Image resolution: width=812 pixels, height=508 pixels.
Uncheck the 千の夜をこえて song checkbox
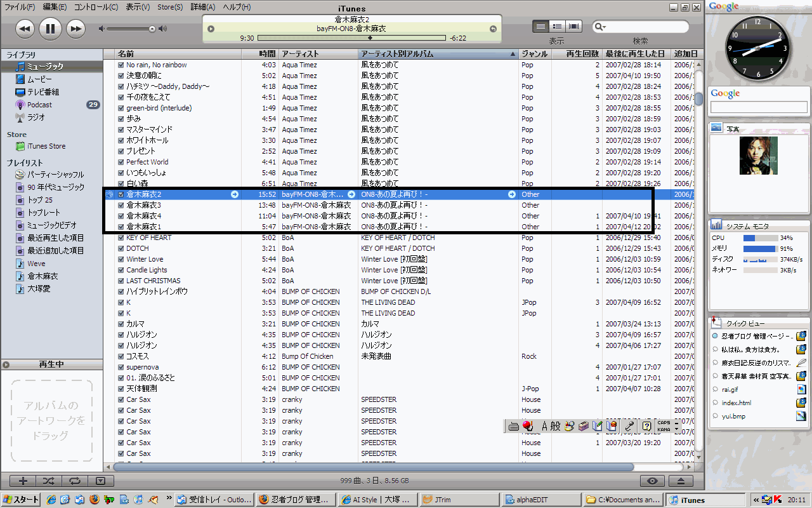[x=121, y=97]
